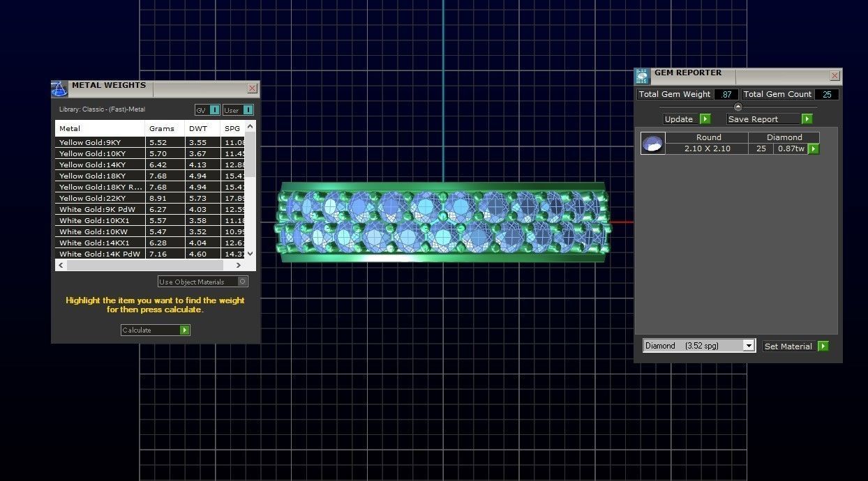
Task: Click the SPG column header
Action: coord(233,128)
